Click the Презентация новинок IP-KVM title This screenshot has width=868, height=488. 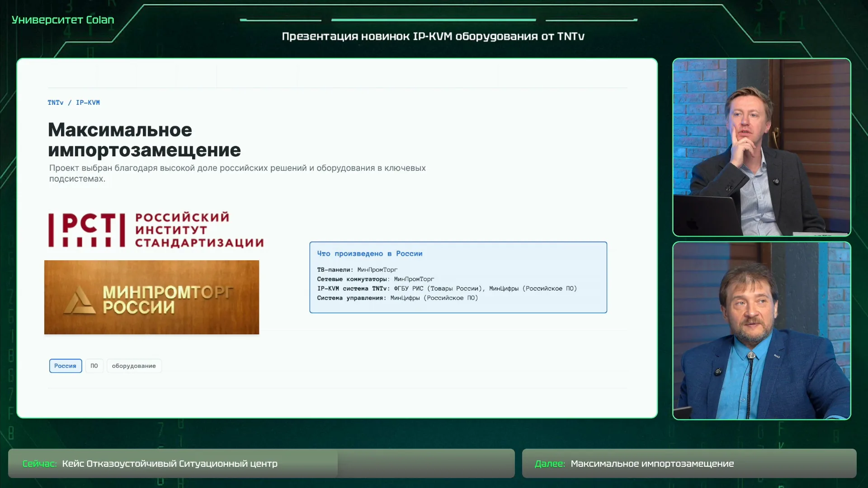tap(433, 36)
